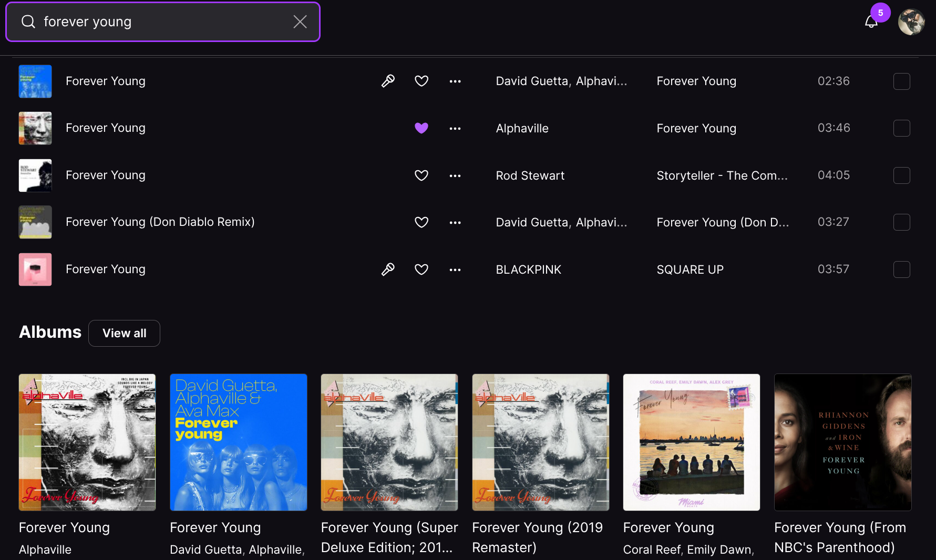
Task: Tick the checkbox for the 02:36 track
Action: (902, 81)
